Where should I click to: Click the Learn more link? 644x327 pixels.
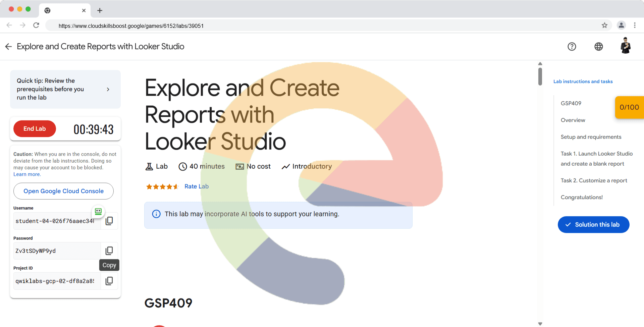tap(27, 174)
